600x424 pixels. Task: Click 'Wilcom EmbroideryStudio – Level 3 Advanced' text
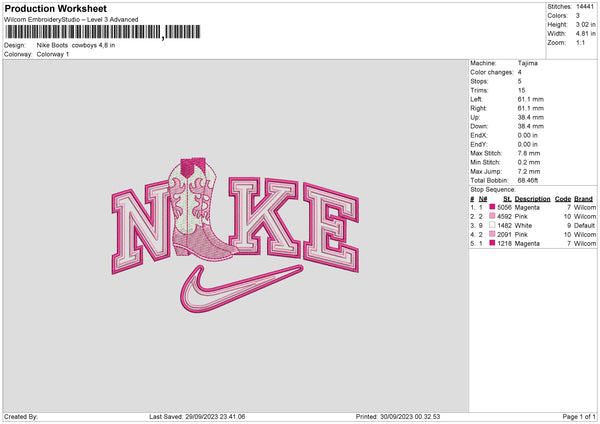(x=71, y=20)
